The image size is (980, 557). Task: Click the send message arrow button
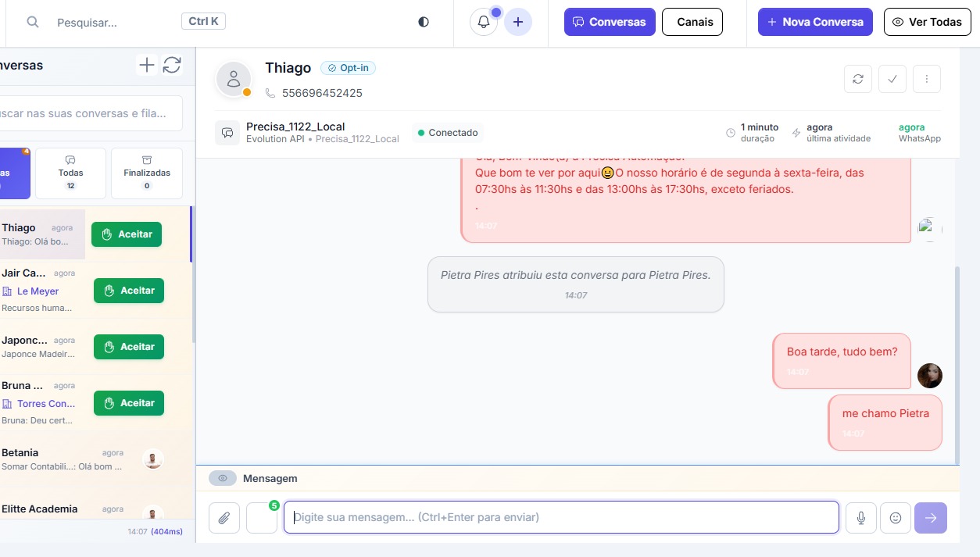[931, 518]
